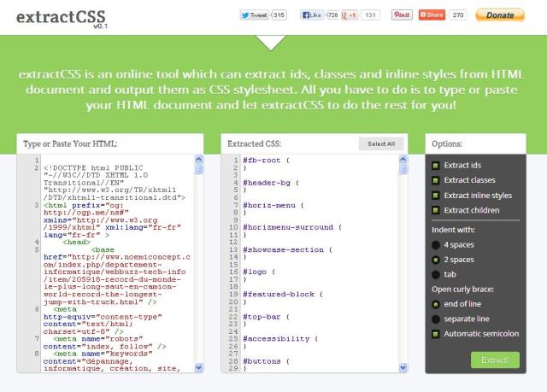Viewport: 547px width, 392px height.
Task: Set open curly brace to separate line
Action: (435, 319)
